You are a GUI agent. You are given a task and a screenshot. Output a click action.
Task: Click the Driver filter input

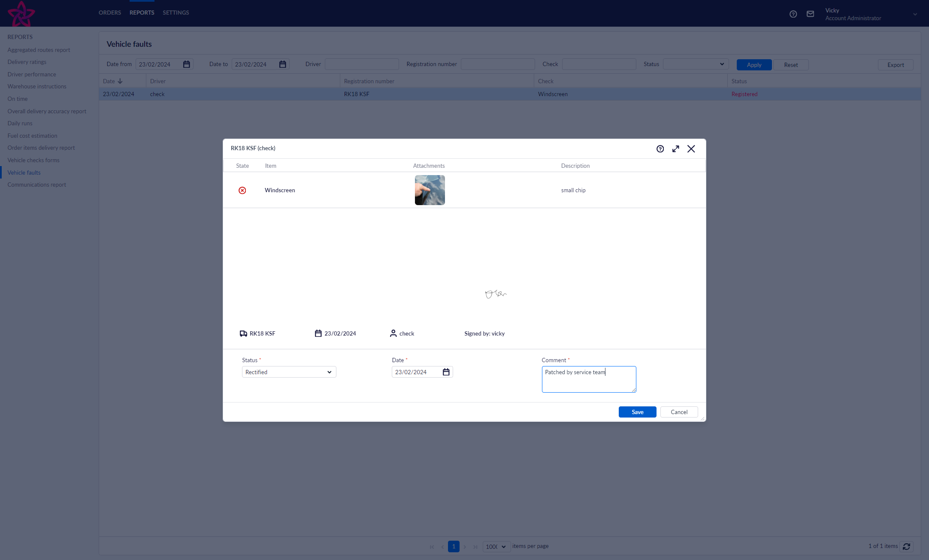click(x=362, y=64)
